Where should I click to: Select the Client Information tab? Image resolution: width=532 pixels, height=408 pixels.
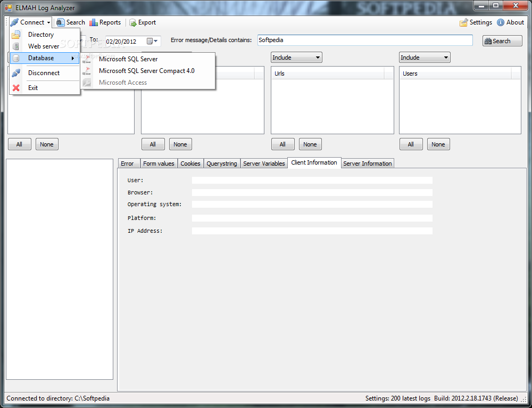(314, 163)
